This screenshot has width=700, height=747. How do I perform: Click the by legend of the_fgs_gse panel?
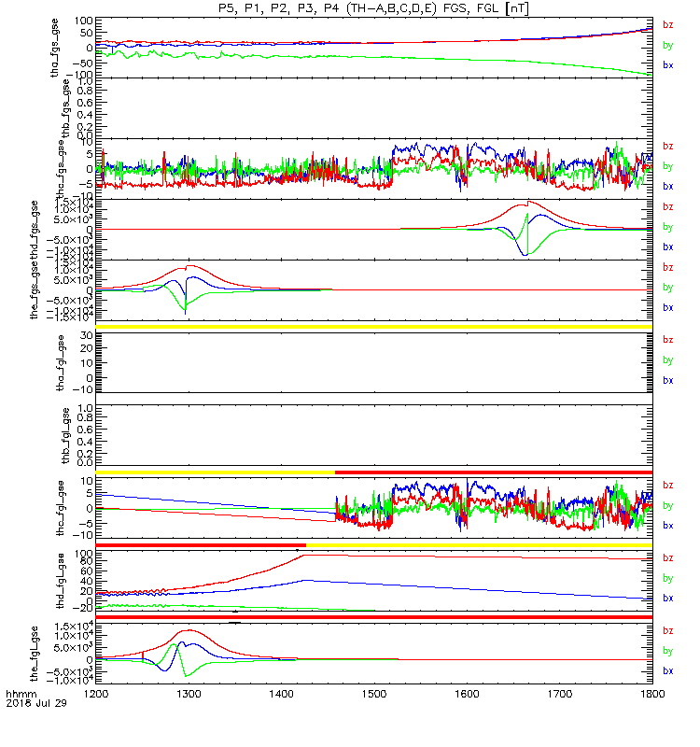(x=668, y=288)
